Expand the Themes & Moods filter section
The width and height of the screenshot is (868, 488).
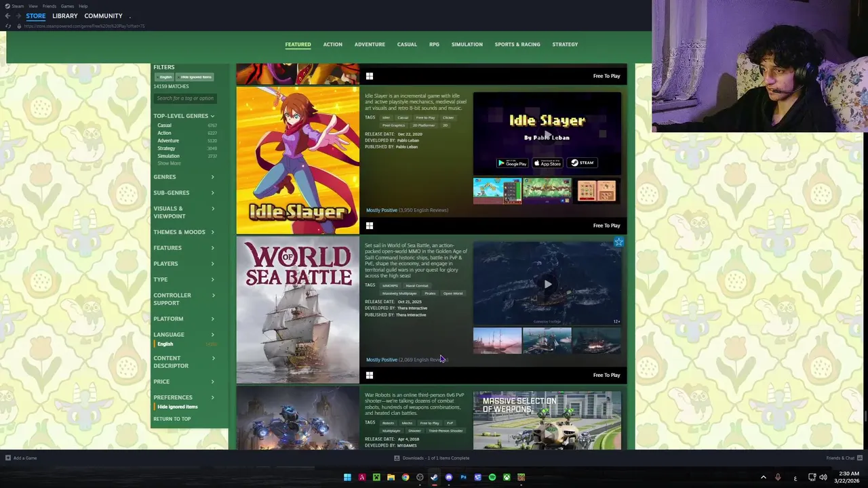(184, 232)
